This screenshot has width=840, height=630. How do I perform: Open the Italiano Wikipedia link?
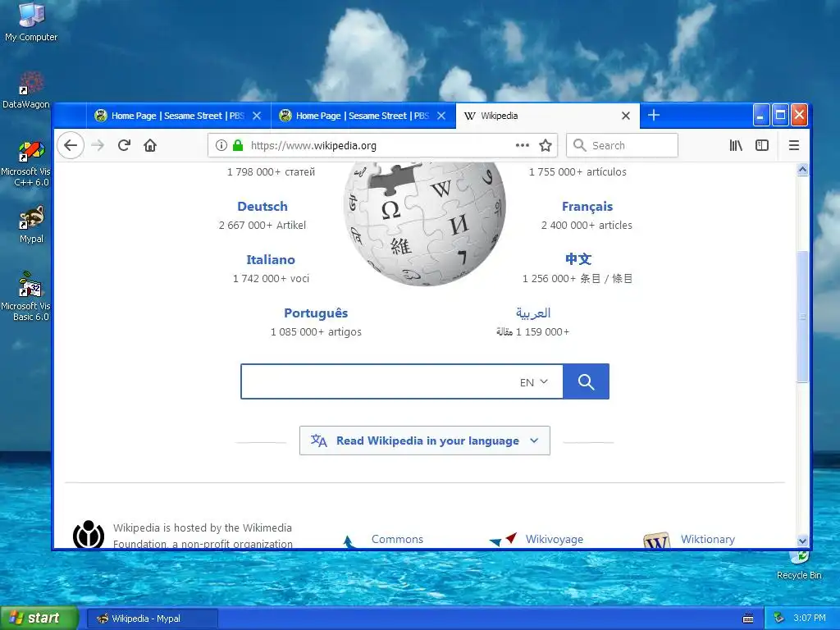(271, 260)
